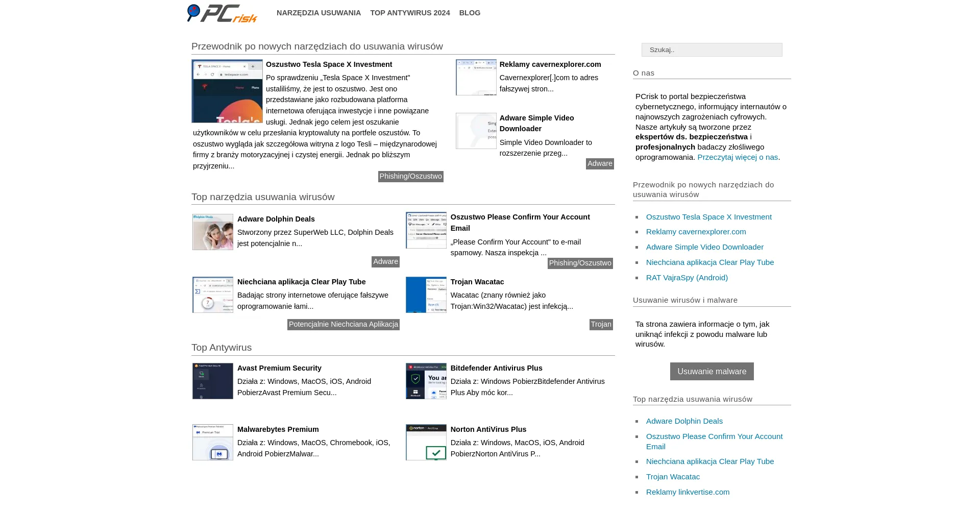This screenshot has width=980, height=512.
Task: Sidebar link Niechciana aplikacja Clear Play Tube in guide list
Action: click(x=709, y=262)
